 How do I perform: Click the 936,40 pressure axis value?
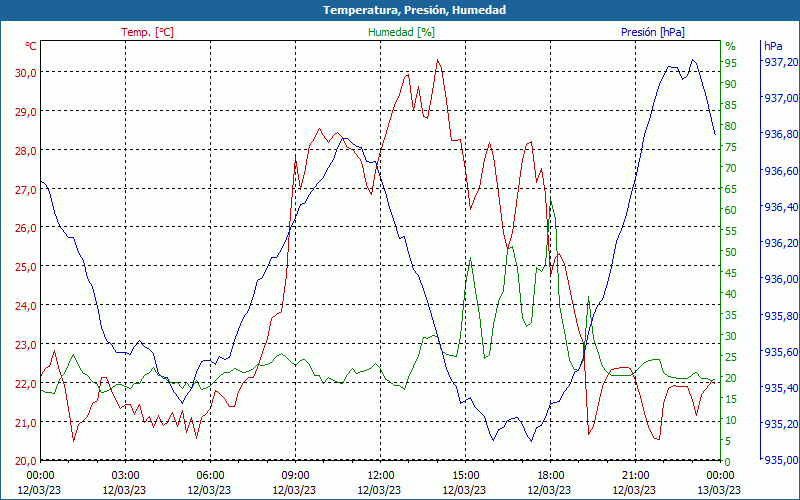781,207
